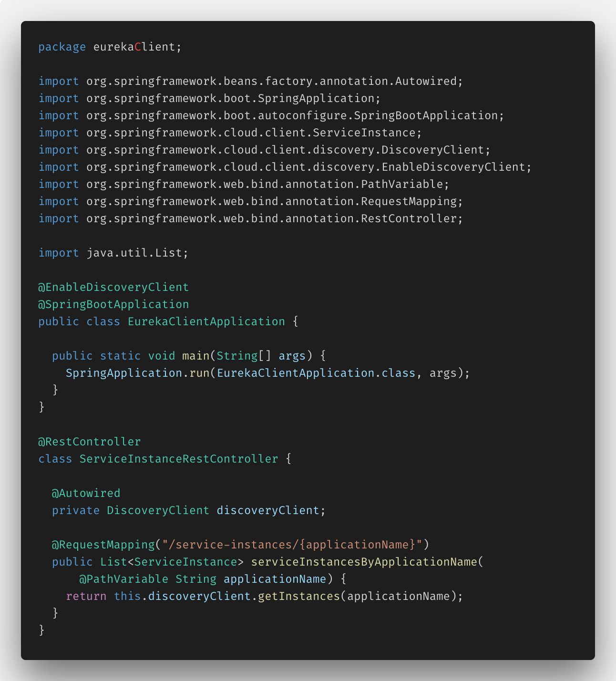Click the @RequestMapping annotation name
This screenshot has height=681, width=616.
tap(103, 545)
